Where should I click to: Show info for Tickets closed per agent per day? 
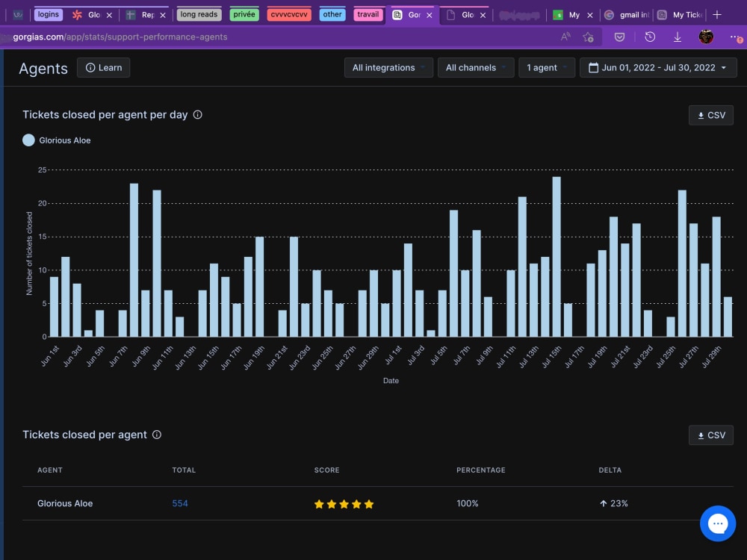pyautogui.click(x=198, y=115)
